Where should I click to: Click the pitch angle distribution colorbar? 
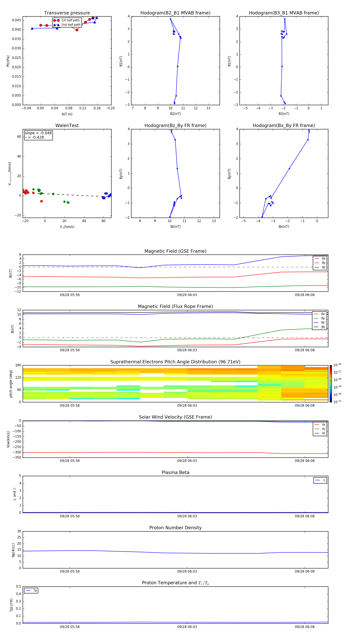coord(331,384)
